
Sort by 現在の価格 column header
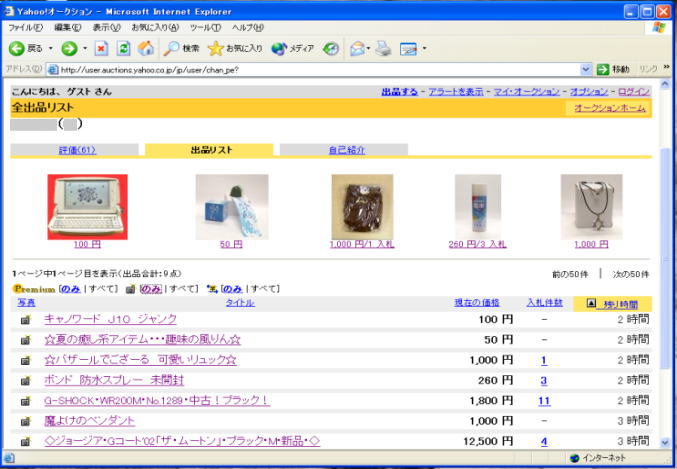[x=477, y=303]
